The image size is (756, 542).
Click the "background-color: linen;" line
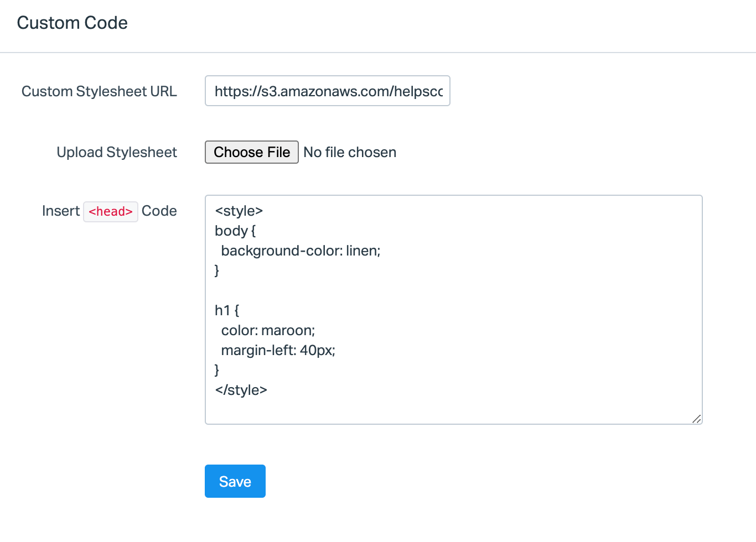(301, 251)
